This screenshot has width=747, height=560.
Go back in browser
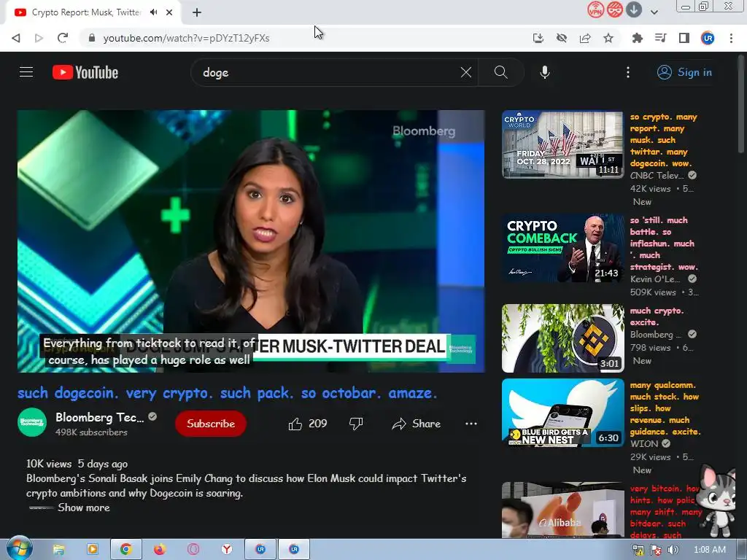(x=16, y=38)
